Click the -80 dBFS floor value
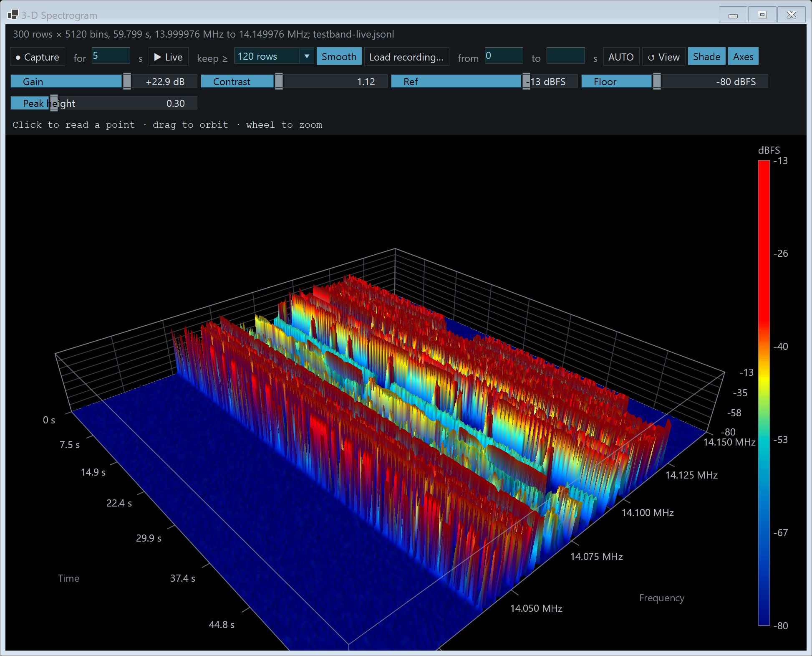This screenshot has width=812, height=656. click(x=736, y=82)
